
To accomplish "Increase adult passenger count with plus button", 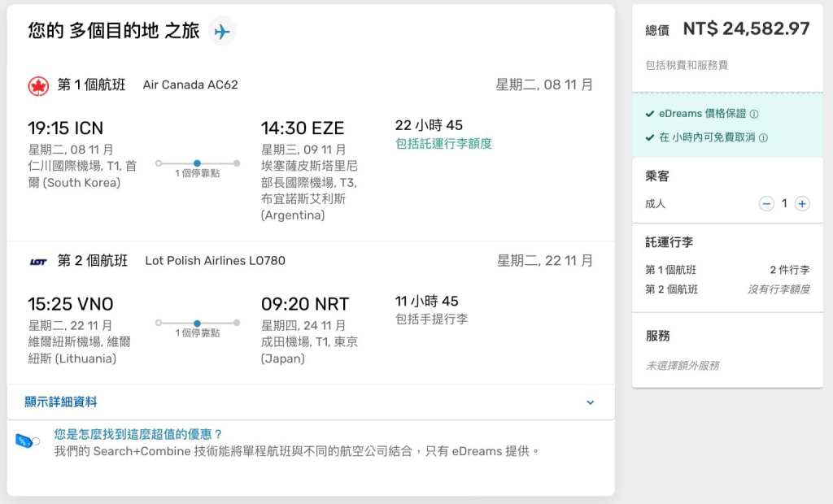I will click(802, 204).
